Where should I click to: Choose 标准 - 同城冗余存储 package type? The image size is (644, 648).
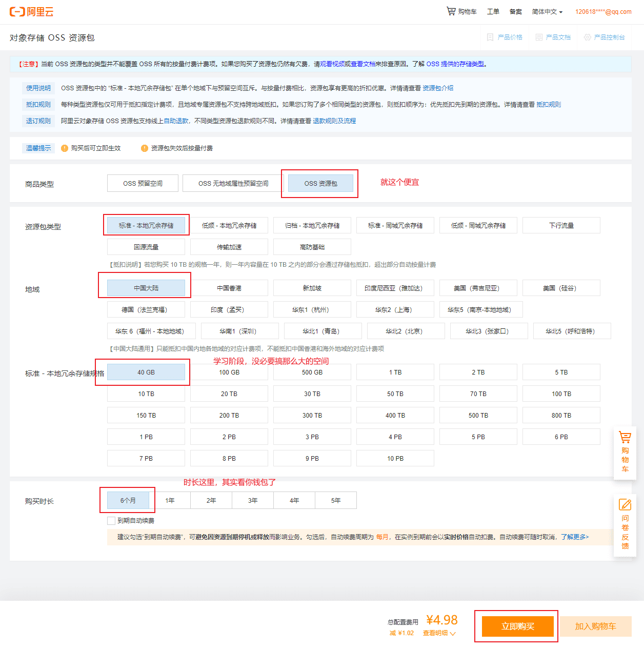395,225
